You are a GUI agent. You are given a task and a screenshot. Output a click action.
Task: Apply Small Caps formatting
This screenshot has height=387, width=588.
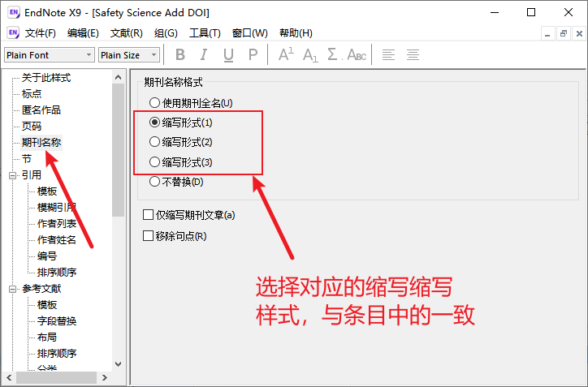pos(357,54)
